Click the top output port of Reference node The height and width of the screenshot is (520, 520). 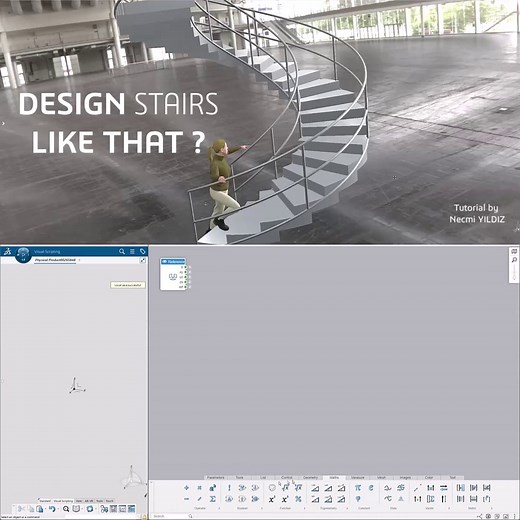click(186, 267)
